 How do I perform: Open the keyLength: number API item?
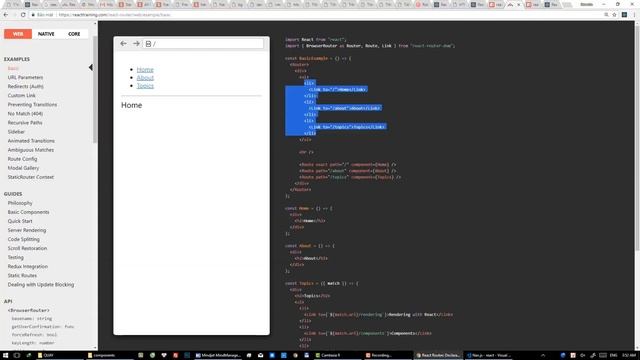coord(33,343)
